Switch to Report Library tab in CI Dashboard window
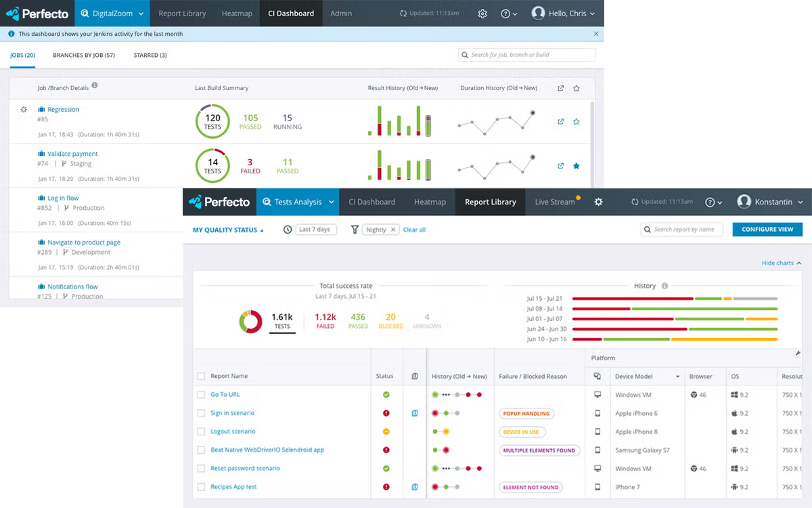This screenshot has height=508, width=812. (x=182, y=14)
